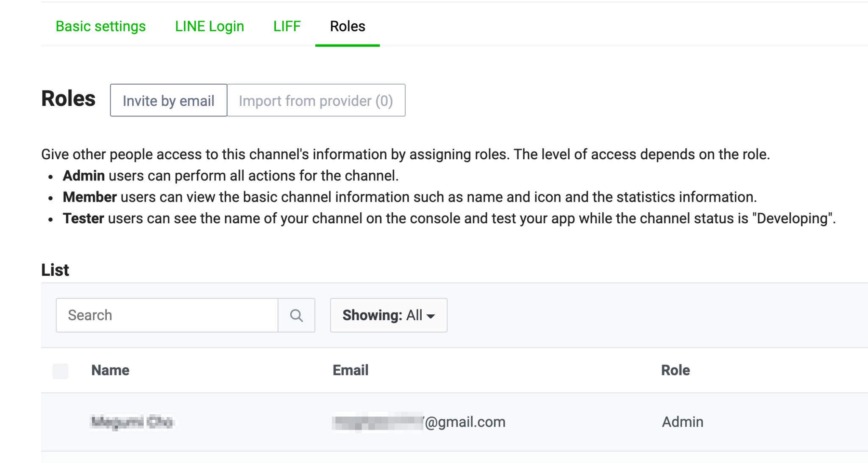
Task: Click Import from provider (0)
Action: pyautogui.click(x=316, y=101)
